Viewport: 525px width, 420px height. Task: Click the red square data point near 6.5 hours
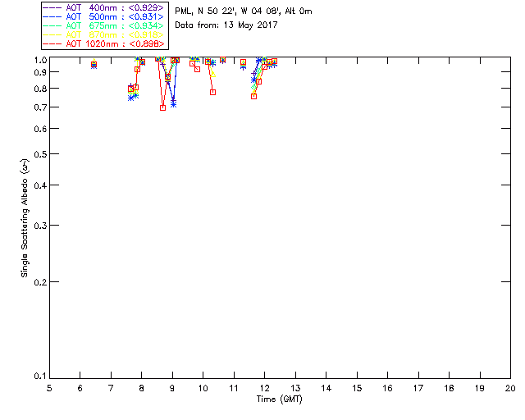point(94,65)
